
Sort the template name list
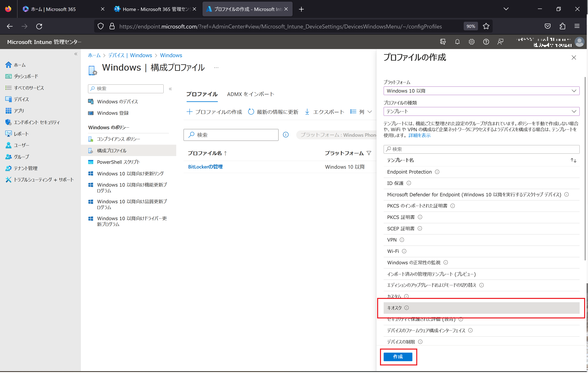point(574,160)
